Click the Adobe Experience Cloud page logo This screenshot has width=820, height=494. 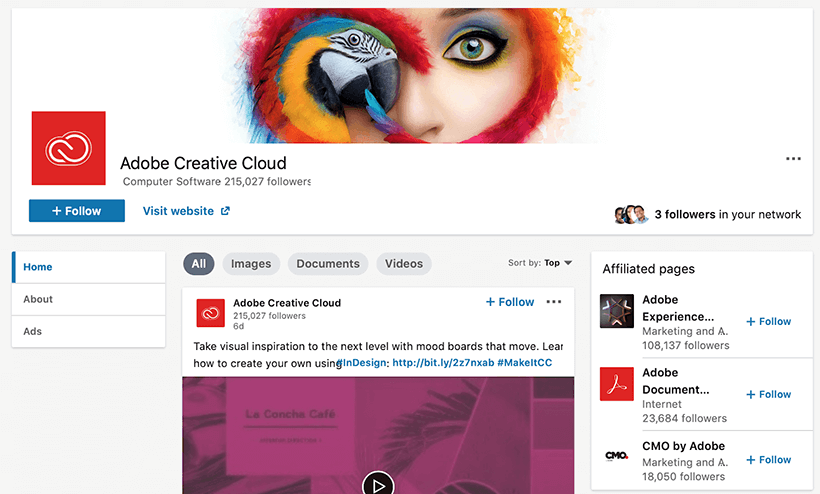tap(617, 311)
